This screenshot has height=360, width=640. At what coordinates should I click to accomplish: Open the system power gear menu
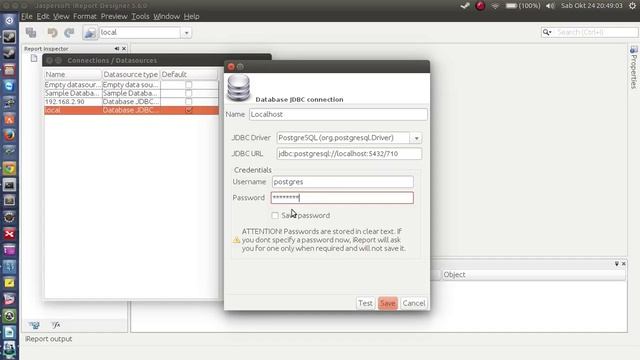pyautogui.click(x=632, y=6)
